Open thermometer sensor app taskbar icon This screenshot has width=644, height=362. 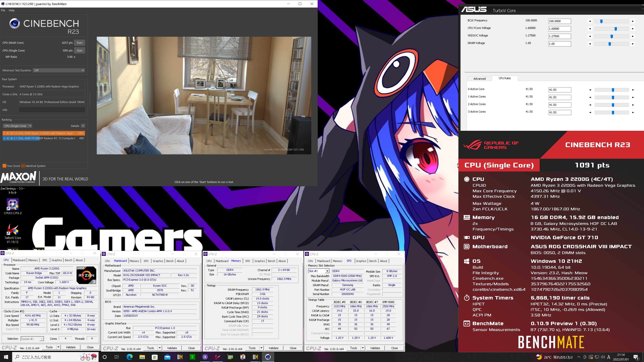(243, 357)
